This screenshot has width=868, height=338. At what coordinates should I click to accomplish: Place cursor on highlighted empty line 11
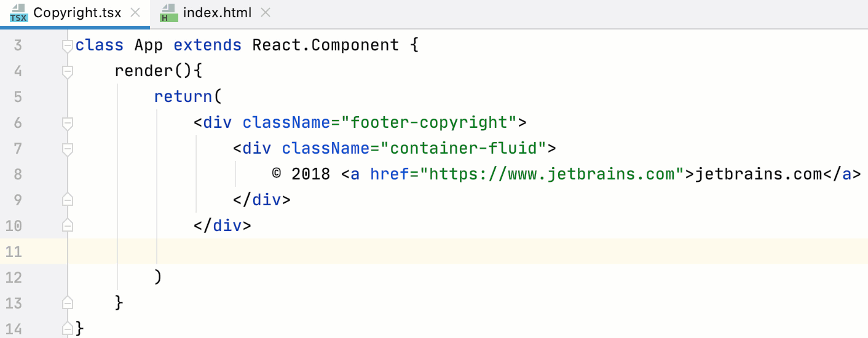(x=467, y=251)
